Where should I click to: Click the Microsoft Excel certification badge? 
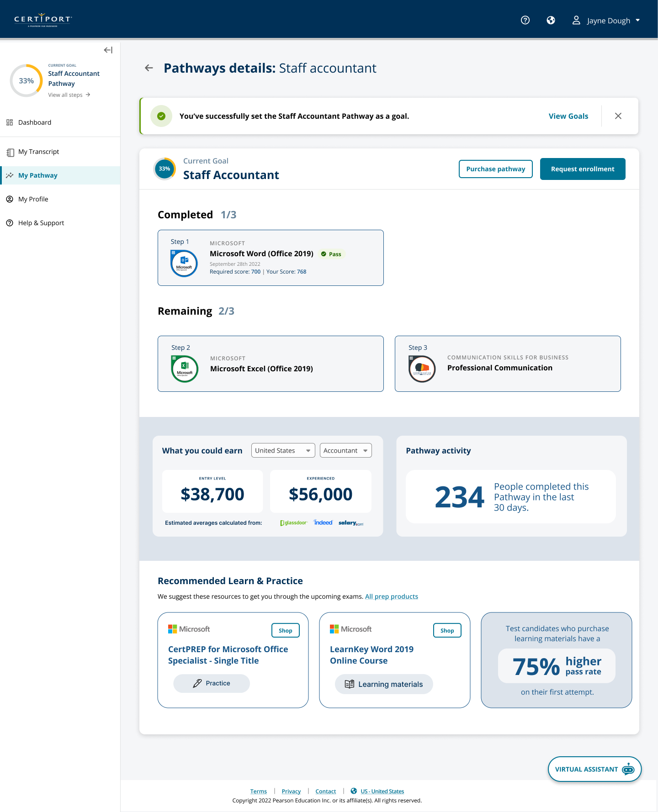(185, 369)
